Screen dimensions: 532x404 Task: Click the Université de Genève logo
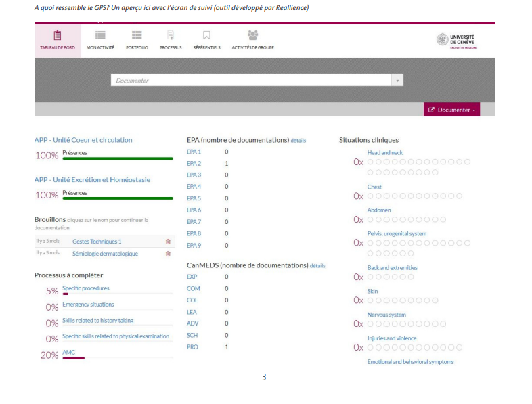pyautogui.click(x=456, y=40)
